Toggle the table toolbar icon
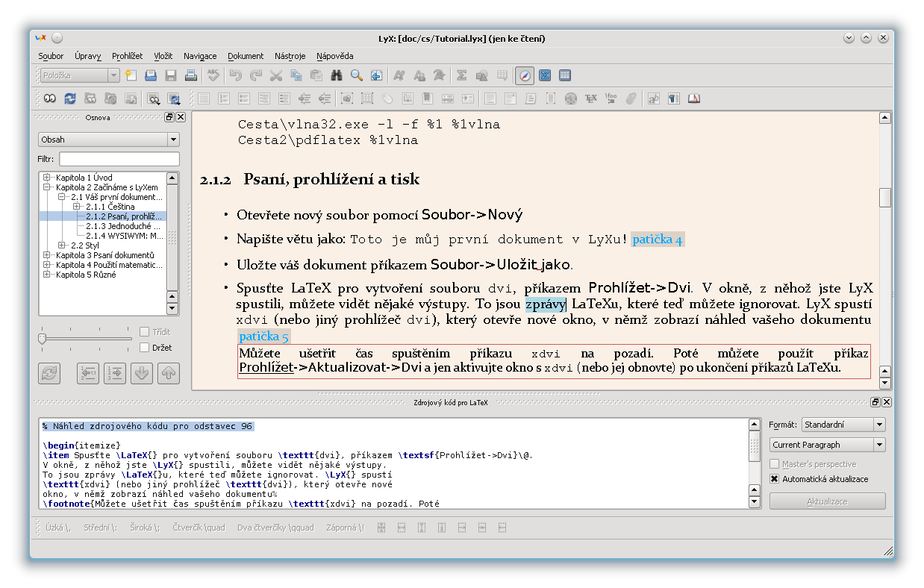The height and width of the screenshot is (588, 924). [x=565, y=75]
